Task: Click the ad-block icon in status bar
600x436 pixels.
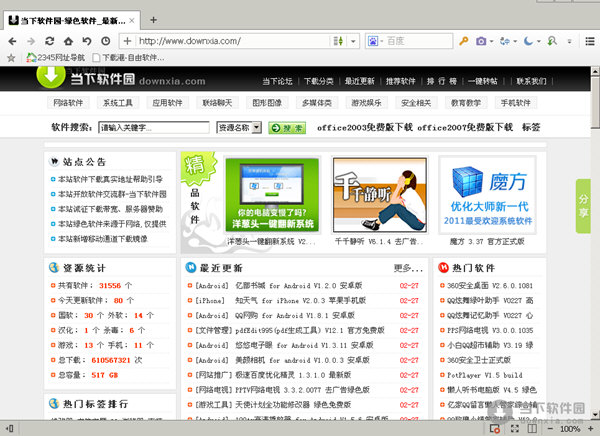Action: pyautogui.click(x=495, y=429)
